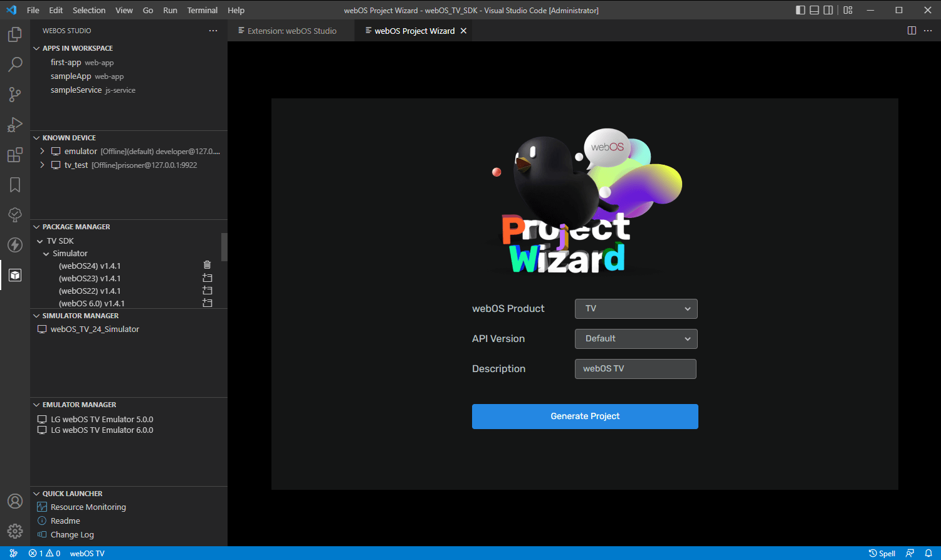Open Source Control view icon
Image resolution: width=941 pixels, height=560 pixels.
[15, 95]
